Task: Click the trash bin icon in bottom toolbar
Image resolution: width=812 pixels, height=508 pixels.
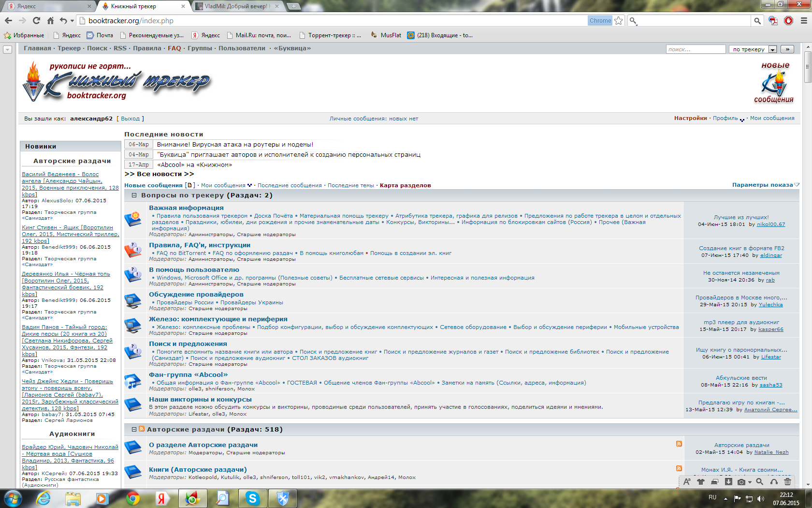Action: (787, 481)
